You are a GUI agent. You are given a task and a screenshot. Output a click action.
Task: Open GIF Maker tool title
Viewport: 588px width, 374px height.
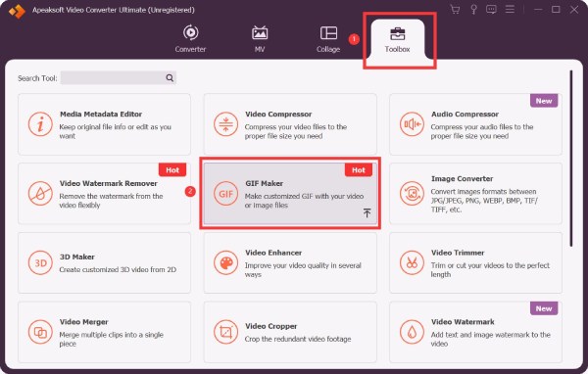click(x=264, y=183)
